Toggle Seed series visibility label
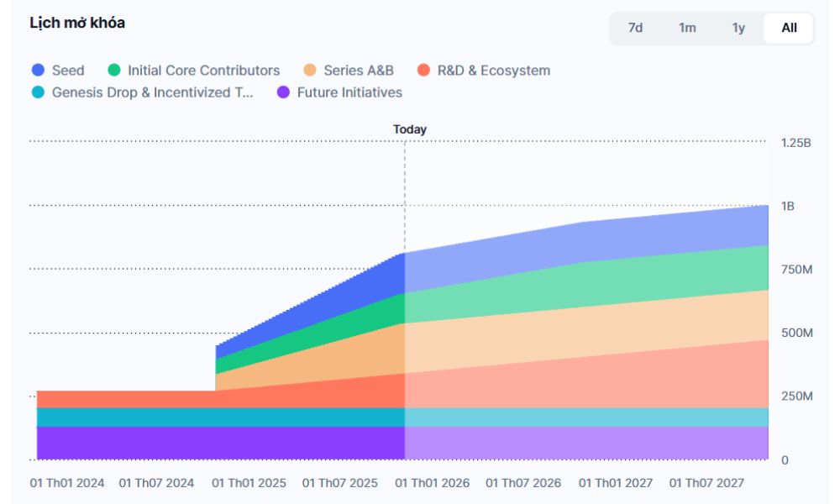Image resolution: width=840 pixels, height=504 pixels. click(x=68, y=71)
